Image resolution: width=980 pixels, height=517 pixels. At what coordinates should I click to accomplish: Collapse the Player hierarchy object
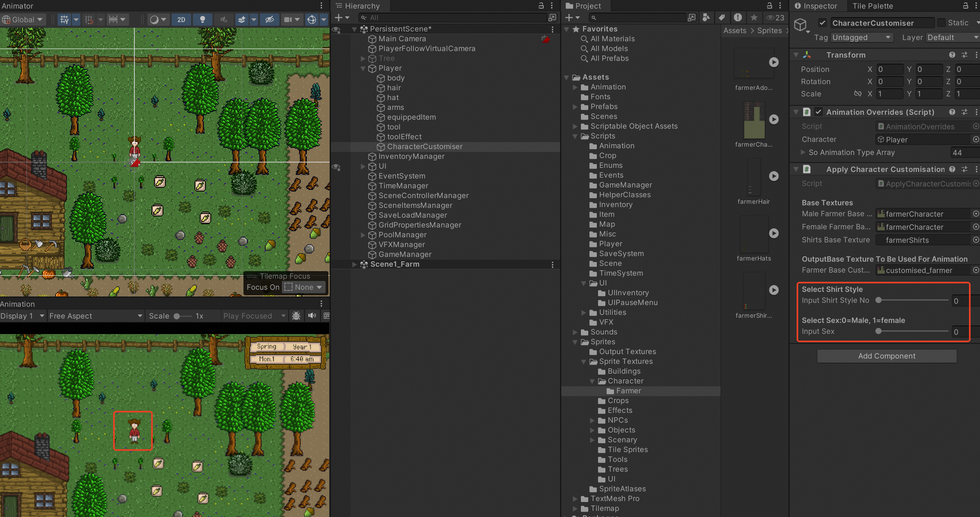tap(363, 68)
